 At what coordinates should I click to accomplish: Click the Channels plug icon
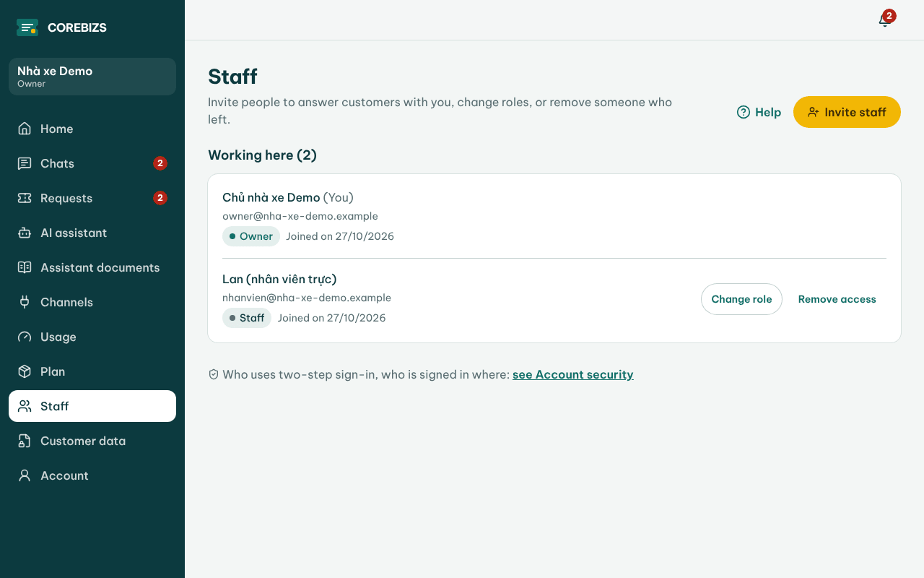click(x=25, y=302)
